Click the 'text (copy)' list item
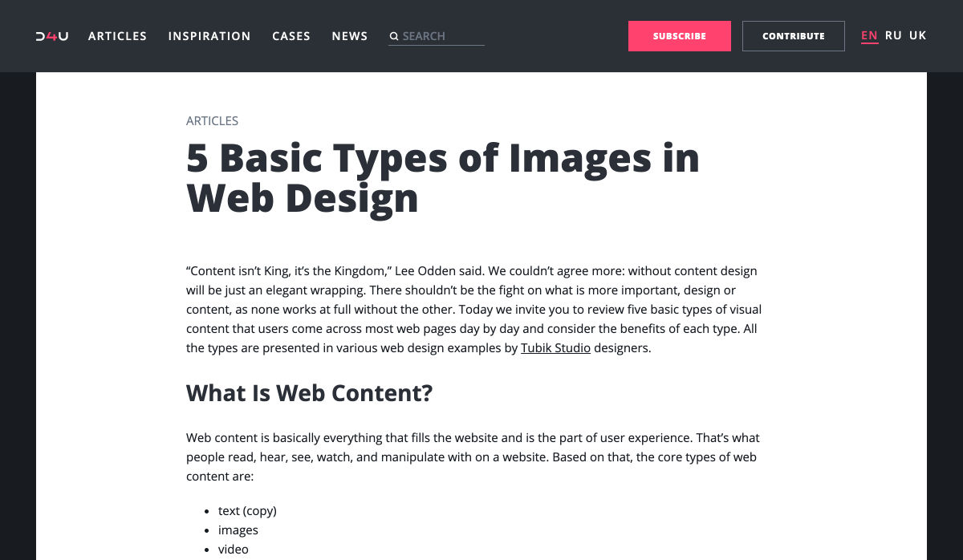 [x=247, y=511]
